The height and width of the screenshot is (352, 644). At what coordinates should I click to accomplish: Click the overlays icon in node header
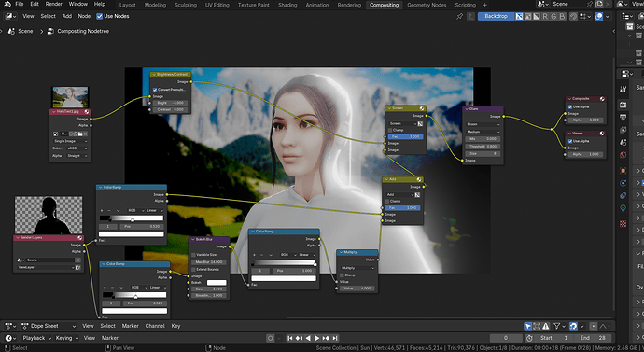click(599, 17)
